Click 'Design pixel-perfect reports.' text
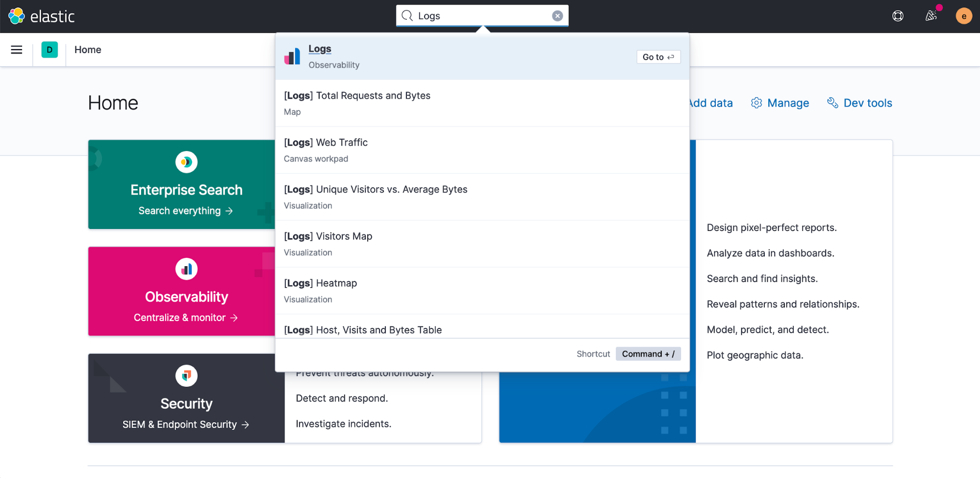 coord(772,227)
